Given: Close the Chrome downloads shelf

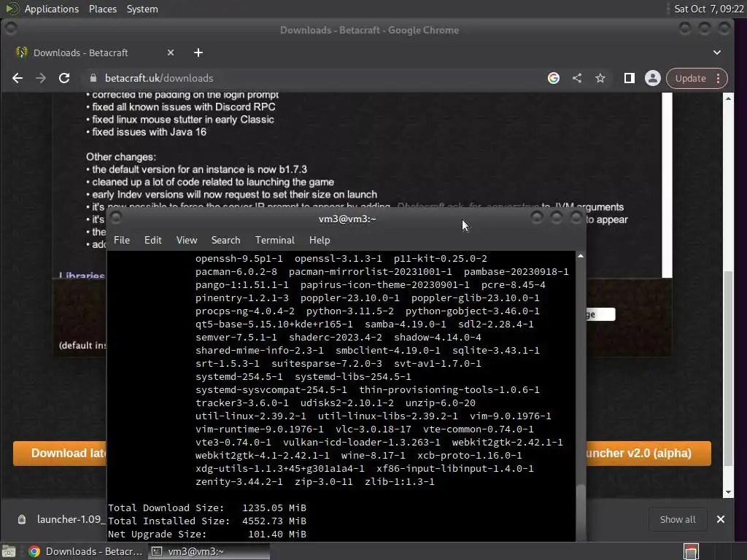Looking at the screenshot, I should coord(721,519).
